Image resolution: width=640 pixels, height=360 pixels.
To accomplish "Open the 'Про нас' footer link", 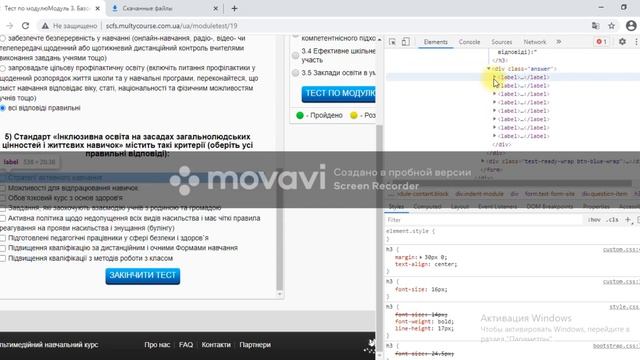I will [x=157, y=345].
